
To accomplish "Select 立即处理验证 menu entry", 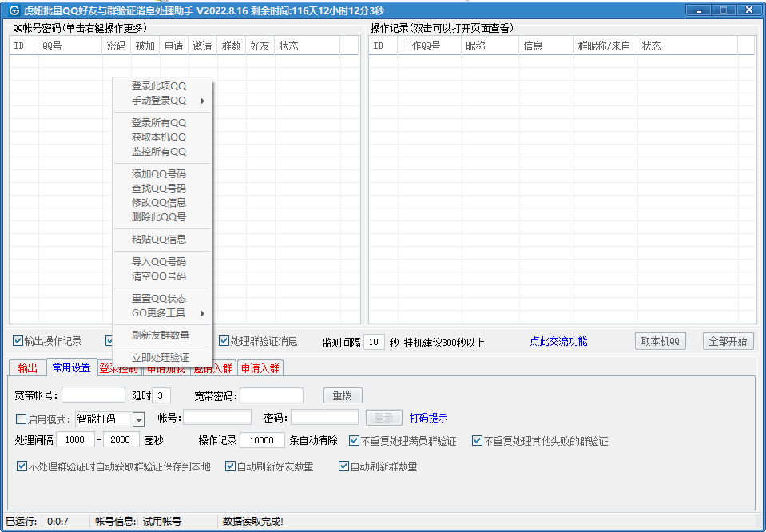I will point(162,358).
